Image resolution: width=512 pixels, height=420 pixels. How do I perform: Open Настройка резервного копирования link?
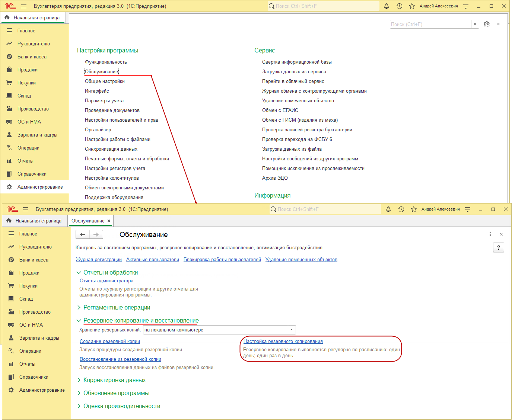click(283, 342)
